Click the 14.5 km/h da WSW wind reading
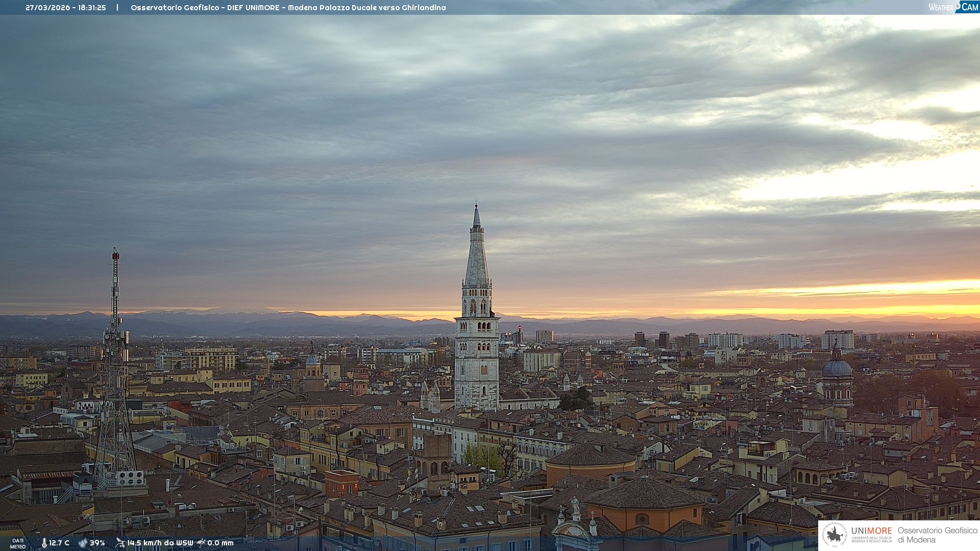The width and height of the screenshot is (980, 551). tap(160, 543)
